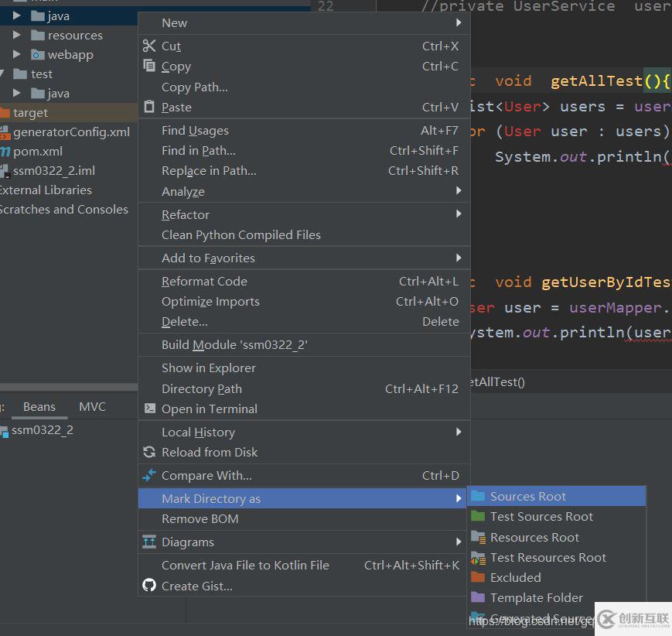The width and height of the screenshot is (672, 636).
Task: Click the Open in Terminal icon
Action: [149, 409]
